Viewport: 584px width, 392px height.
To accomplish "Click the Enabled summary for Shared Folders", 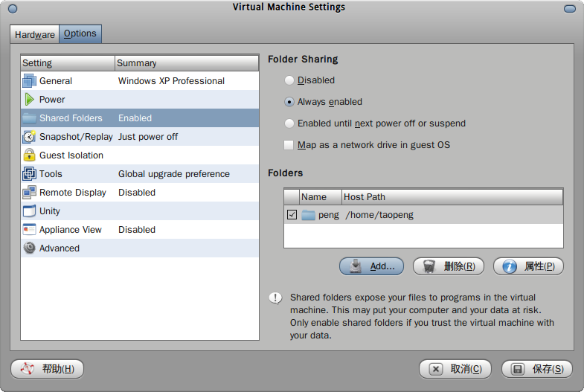I will tap(135, 118).
